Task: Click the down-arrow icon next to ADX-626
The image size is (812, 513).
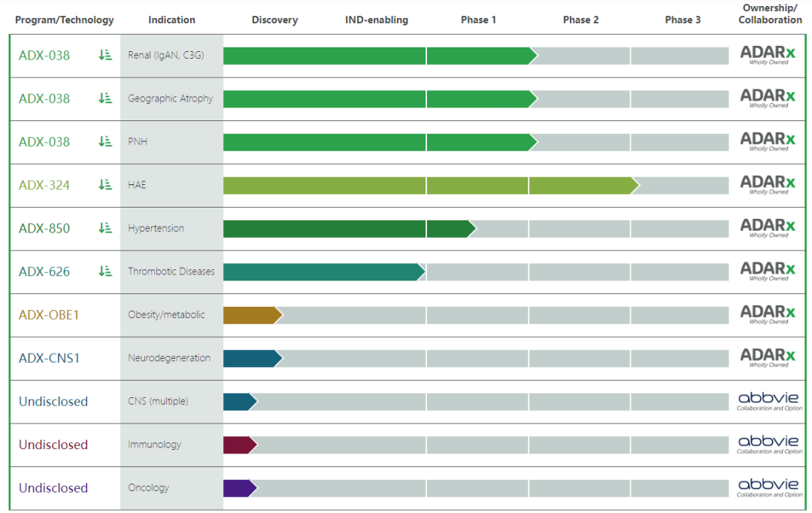Action: [x=105, y=272]
